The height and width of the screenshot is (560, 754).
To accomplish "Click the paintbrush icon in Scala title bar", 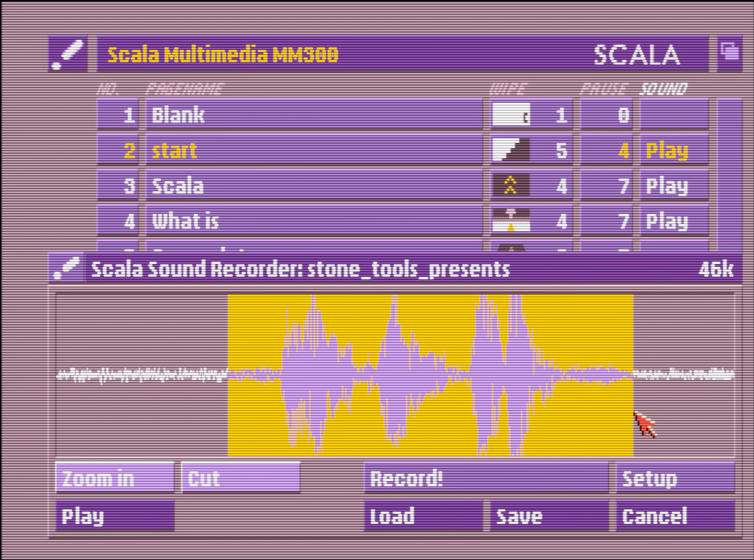I will tap(68, 54).
